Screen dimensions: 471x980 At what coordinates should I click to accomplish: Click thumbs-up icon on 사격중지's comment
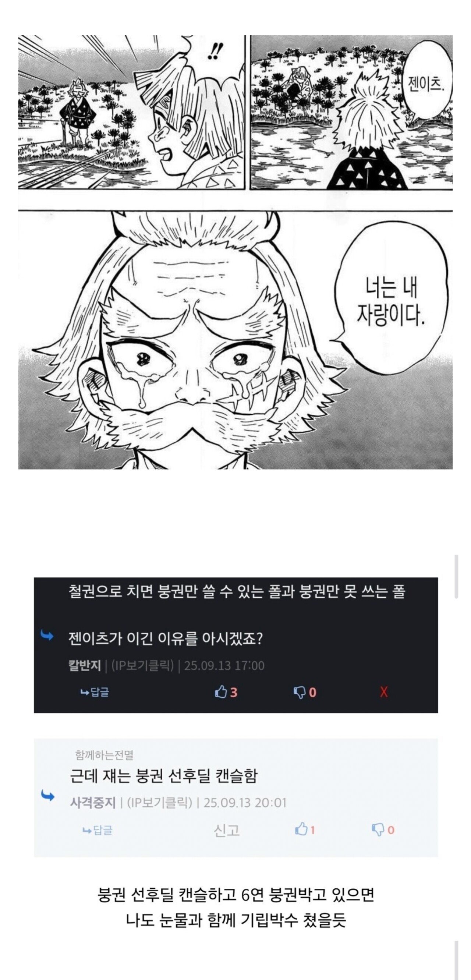[301, 829]
